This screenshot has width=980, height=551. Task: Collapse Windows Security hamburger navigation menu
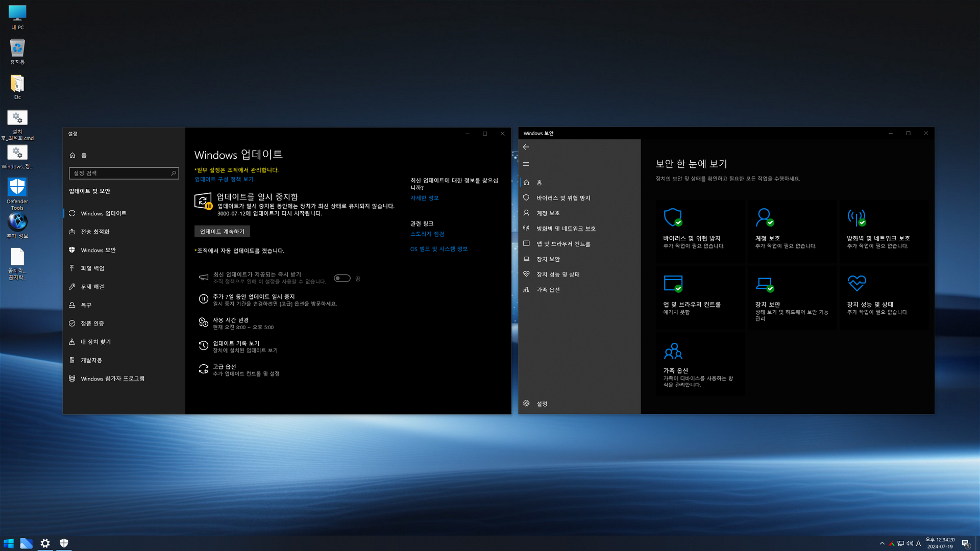point(526,164)
